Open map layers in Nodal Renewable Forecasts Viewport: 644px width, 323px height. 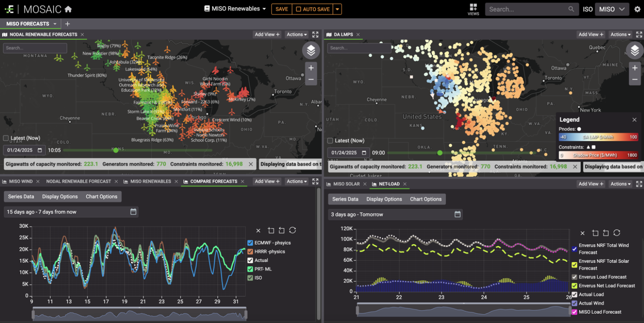click(311, 51)
